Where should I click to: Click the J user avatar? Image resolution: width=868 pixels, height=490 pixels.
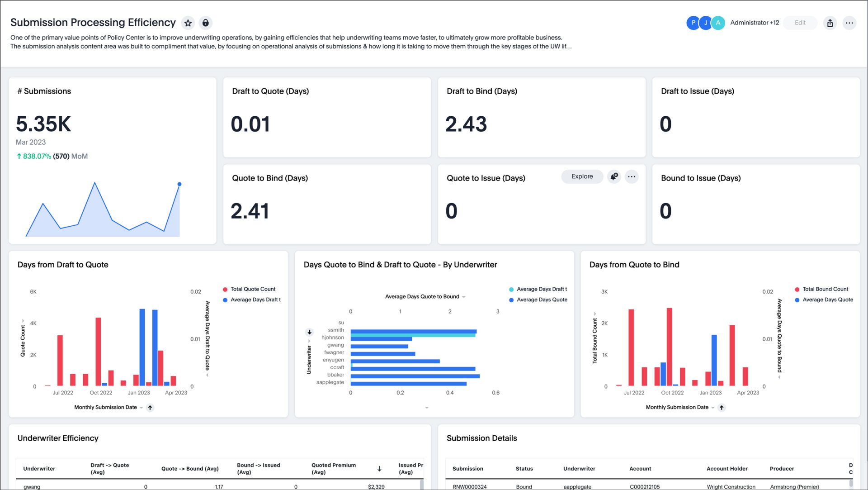[705, 23]
